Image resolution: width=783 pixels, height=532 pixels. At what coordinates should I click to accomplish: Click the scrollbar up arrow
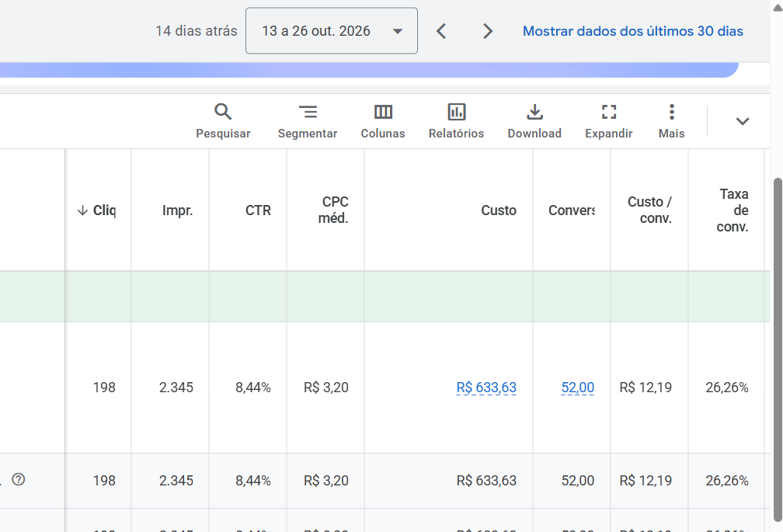(x=778, y=8)
